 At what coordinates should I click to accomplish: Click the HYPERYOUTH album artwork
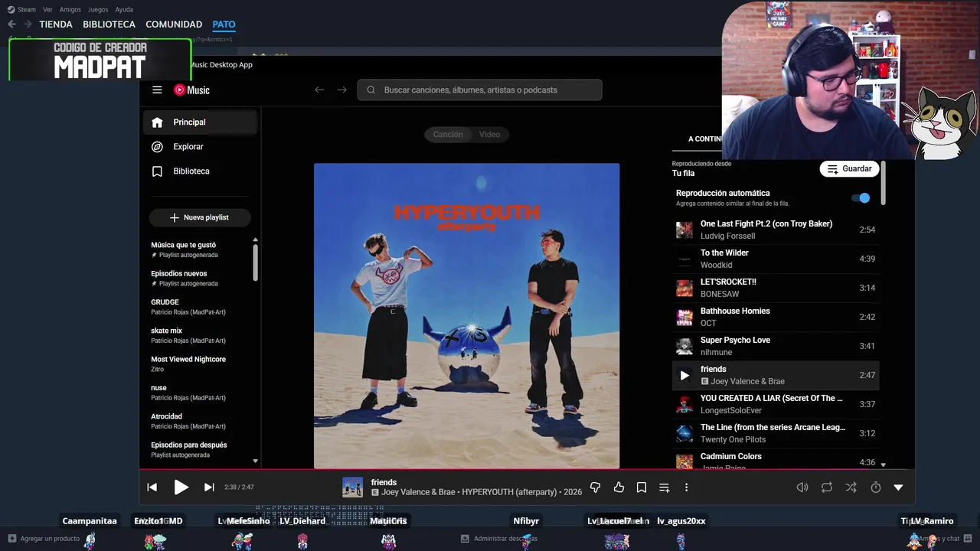click(466, 315)
